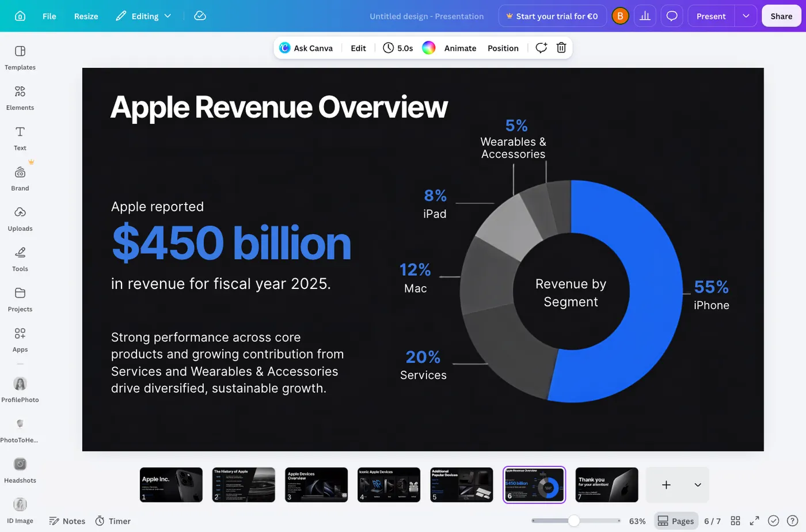
Task: Enter fullscreen with the expand arrows icon
Action: (754, 521)
